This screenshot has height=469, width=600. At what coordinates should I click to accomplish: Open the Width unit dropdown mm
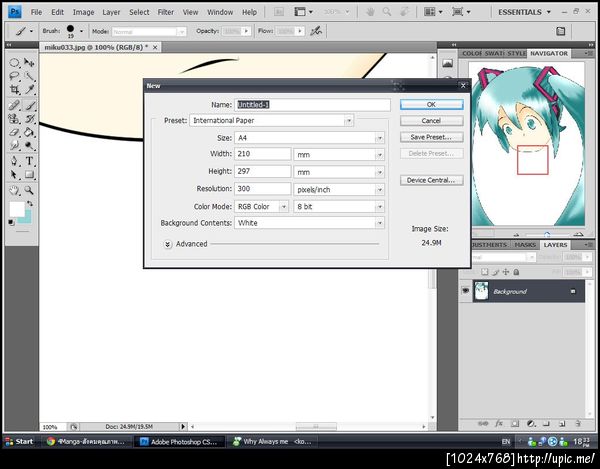339,155
